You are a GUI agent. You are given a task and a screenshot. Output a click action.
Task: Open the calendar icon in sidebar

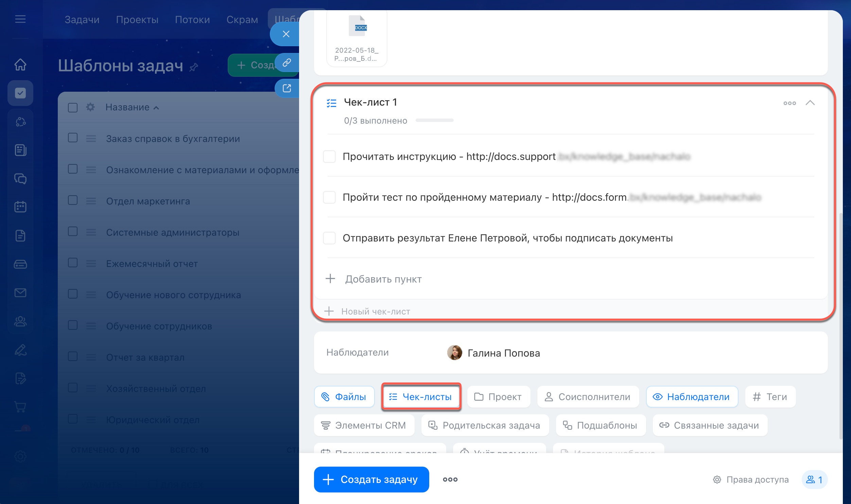point(20,206)
